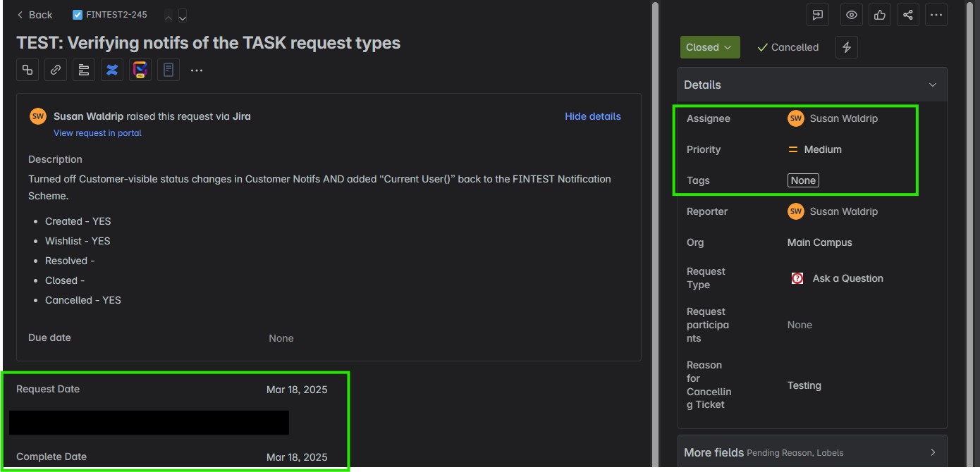Click the Hide details toggle link
This screenshot has height=472, width=980.
(593, 116)
